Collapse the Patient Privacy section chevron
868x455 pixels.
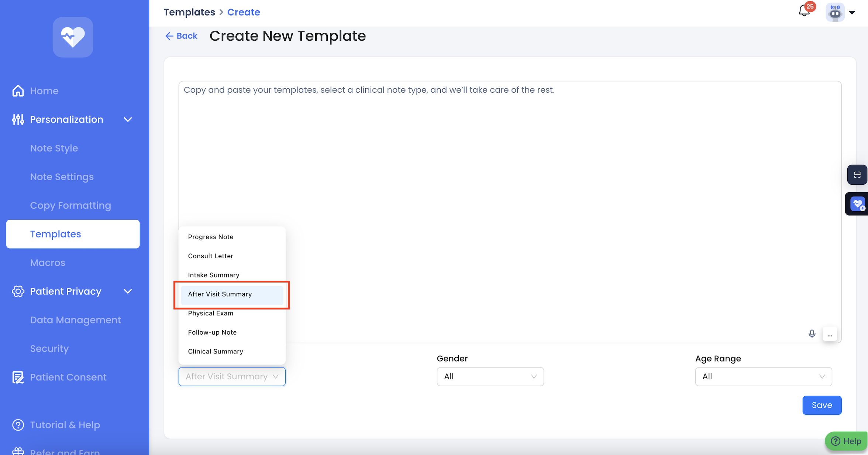click(128, 291)
